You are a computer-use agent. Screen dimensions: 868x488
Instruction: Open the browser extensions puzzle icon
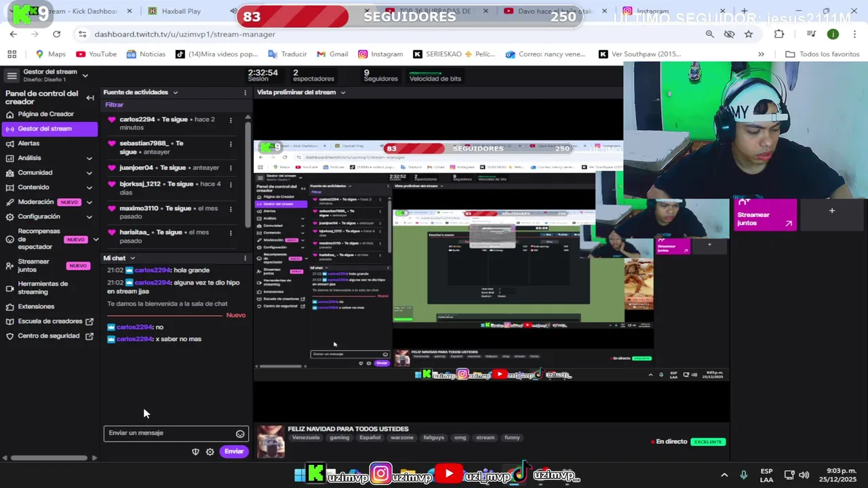(x=778, y=34)
